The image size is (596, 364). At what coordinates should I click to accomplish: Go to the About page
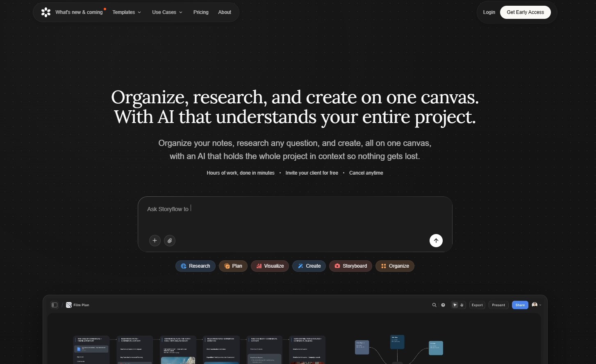pos(225,12)
